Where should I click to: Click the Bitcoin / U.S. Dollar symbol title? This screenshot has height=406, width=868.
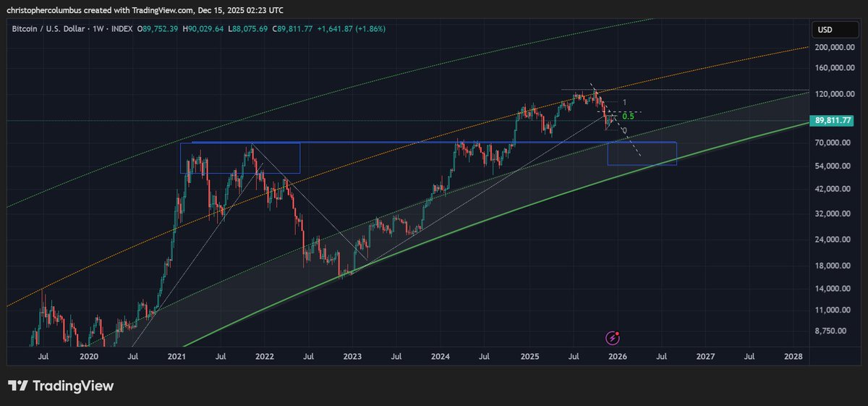point(47,28)
